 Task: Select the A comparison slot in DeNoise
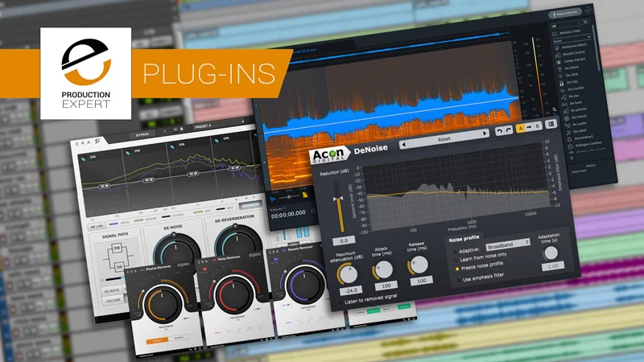click(x=520, y=128)
